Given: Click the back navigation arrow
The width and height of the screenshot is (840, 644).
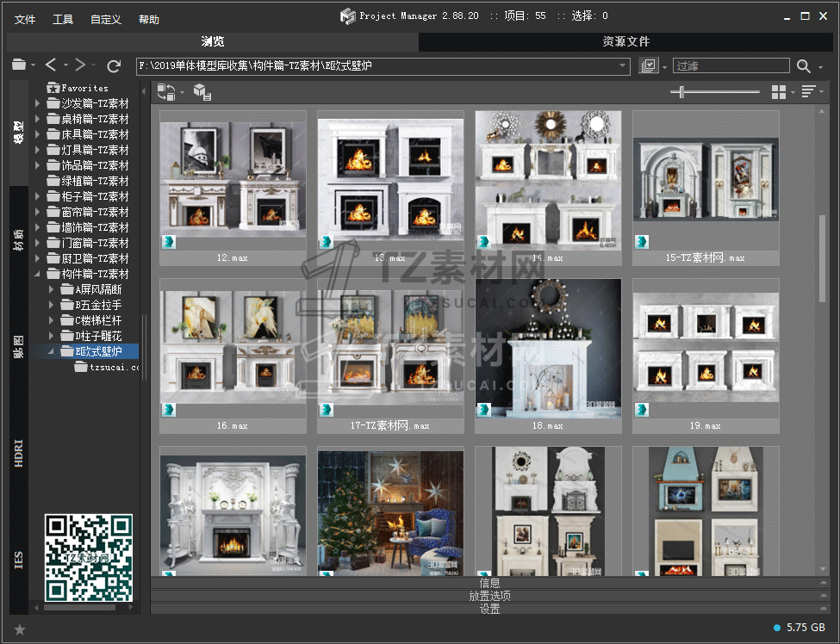Looking at the screenshot, I should click(x=51, y=65).
